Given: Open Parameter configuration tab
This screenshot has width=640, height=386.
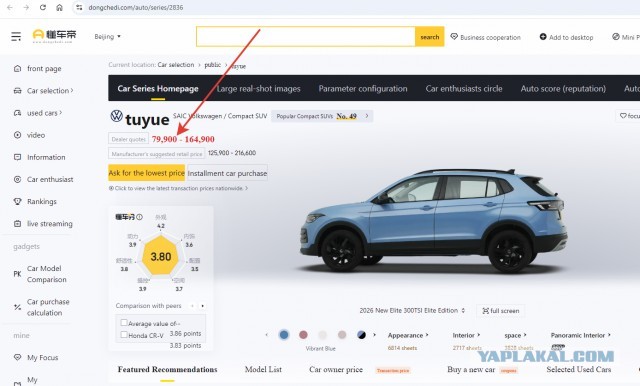Looking at the screenshot, I should tap(363, 89).
